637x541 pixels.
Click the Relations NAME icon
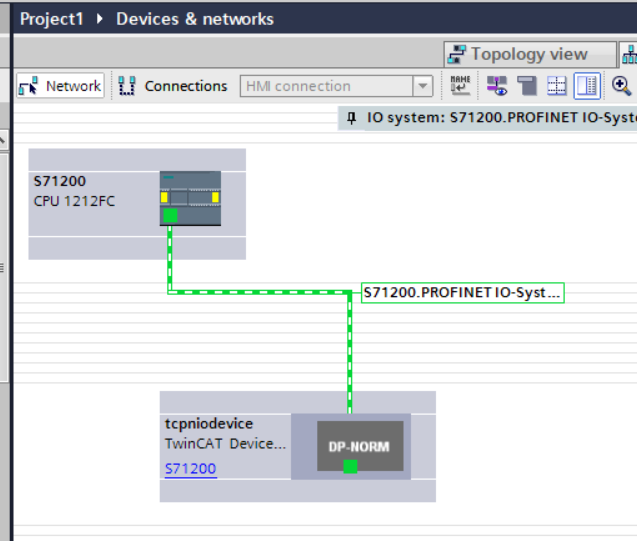coord(460,86)
